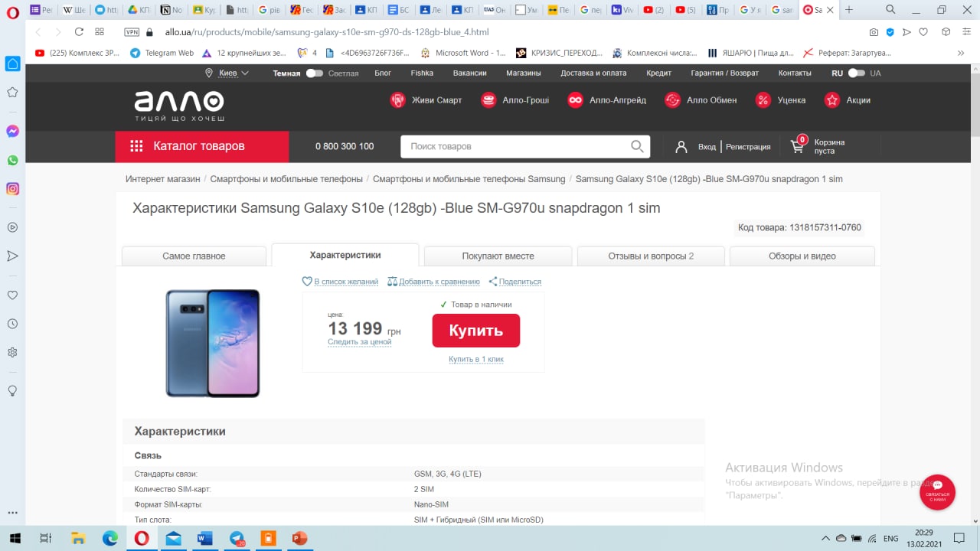Open sidebar player icon
The image size is (980, 551).
click(12, 227)
